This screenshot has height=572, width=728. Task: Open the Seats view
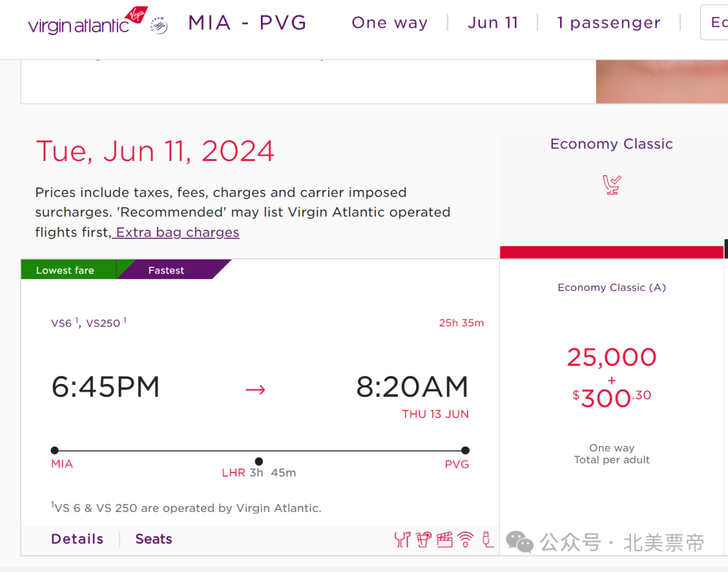[154, 538]
